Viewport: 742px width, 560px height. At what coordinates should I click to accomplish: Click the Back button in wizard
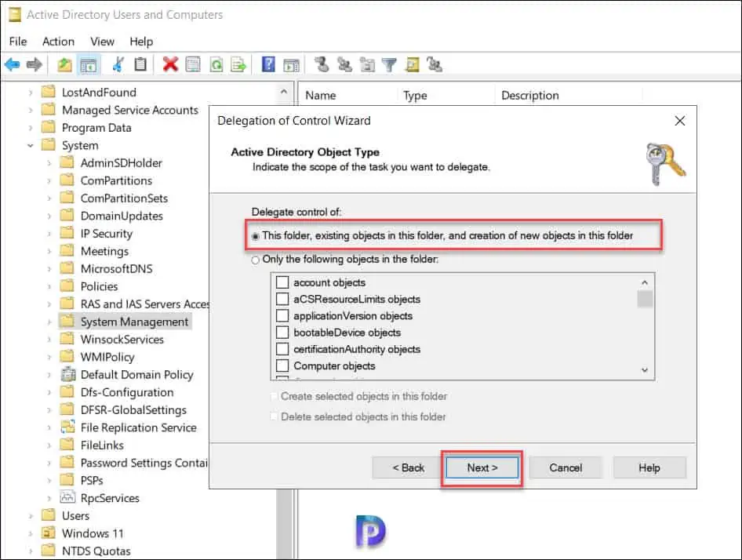tap(409, 467)
